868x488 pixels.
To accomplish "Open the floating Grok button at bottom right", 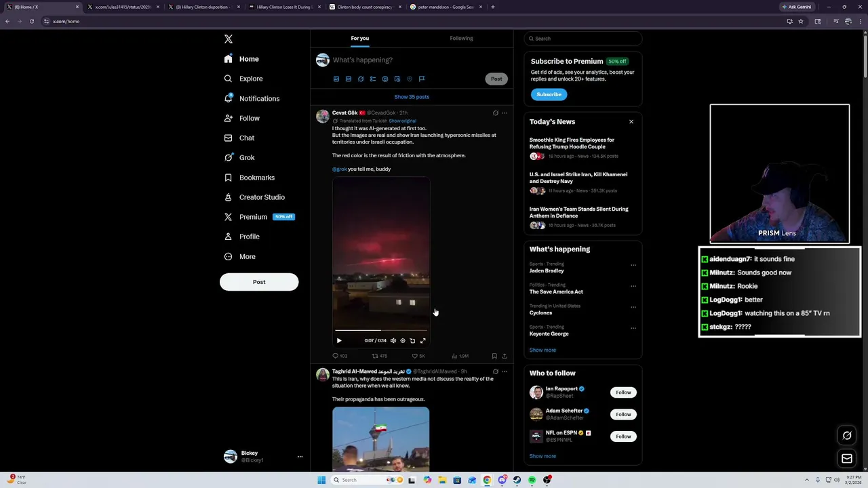I will 847,436.
